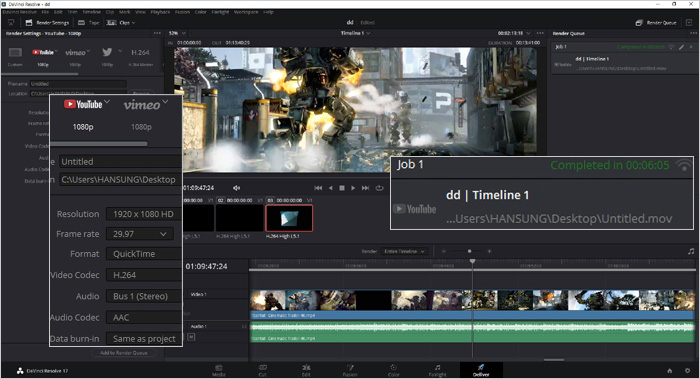Viewport: 700px width, 379px height.
Task: Click the Quick Export icon in top toolbar
Action: (x=11, y=22)
